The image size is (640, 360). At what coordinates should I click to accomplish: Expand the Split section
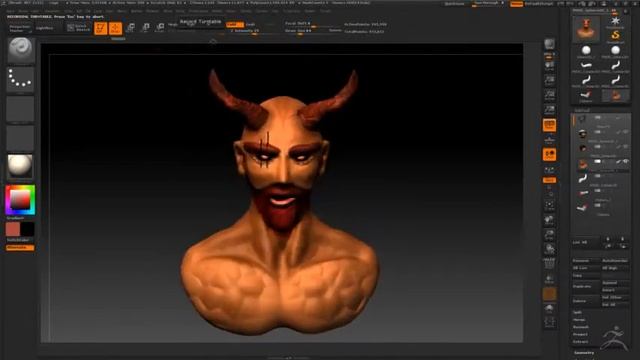tap(577, 312)
